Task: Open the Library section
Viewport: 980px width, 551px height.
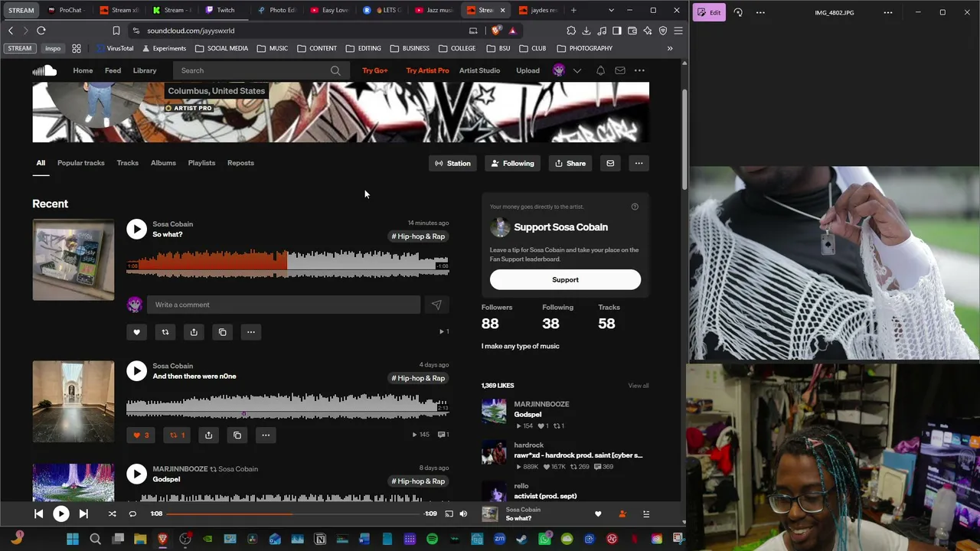Action: [x=145, y=70]
